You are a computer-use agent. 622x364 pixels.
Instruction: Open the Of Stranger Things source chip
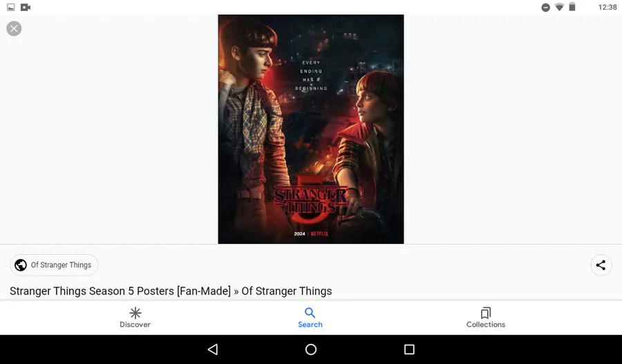[x=54, y=265]
